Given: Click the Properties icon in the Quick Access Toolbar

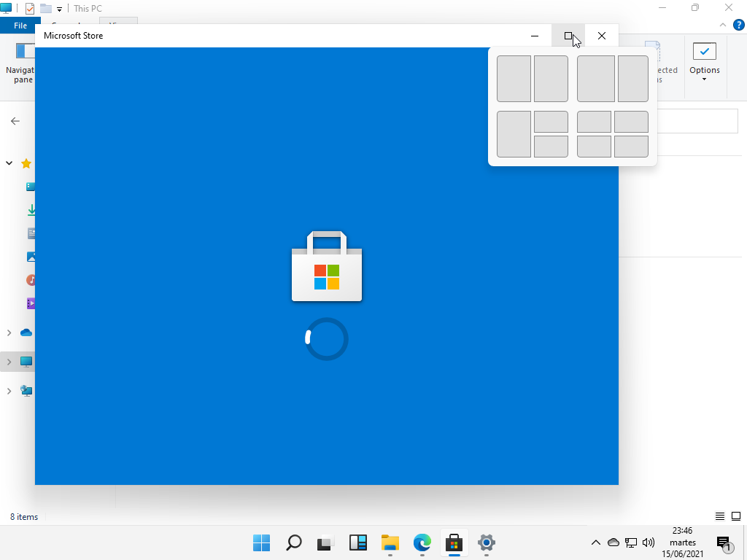Looking at the screenshot, I should click(29, 9).
